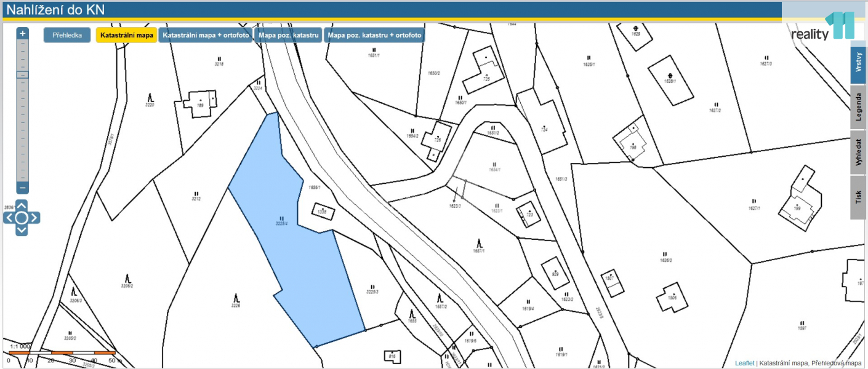
Task: Expand the Vrstvy side panel
Action: (x=858, y=62)
